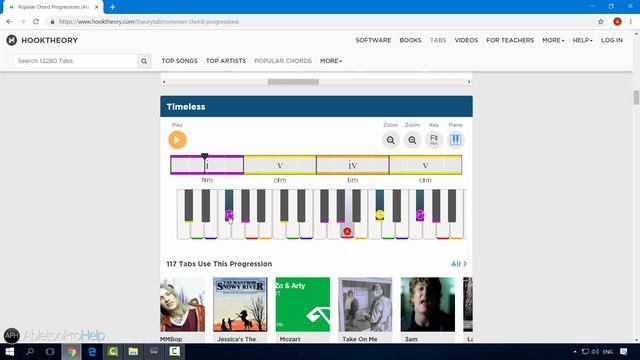640x360 pixels.
Task: Open the BOOKS menu item
Action: (410, 40)
